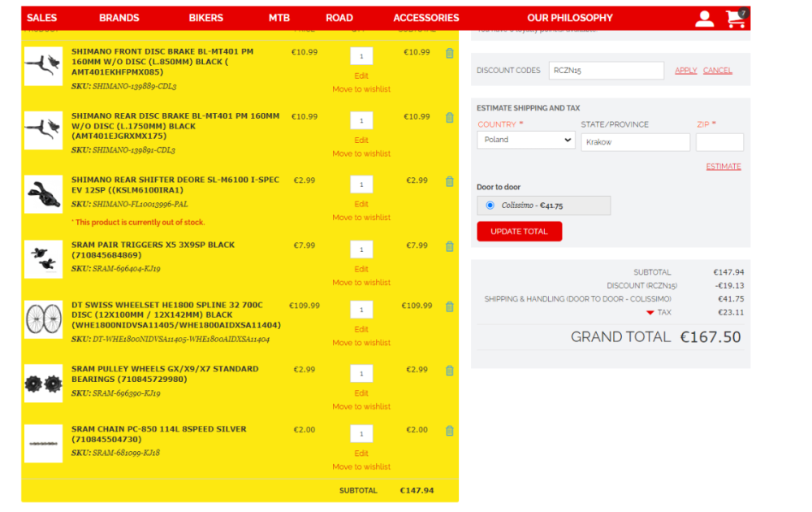Move DT Swiss wheelset to wishlist
This screenshot has height=512, width=812.
(361, 343)
